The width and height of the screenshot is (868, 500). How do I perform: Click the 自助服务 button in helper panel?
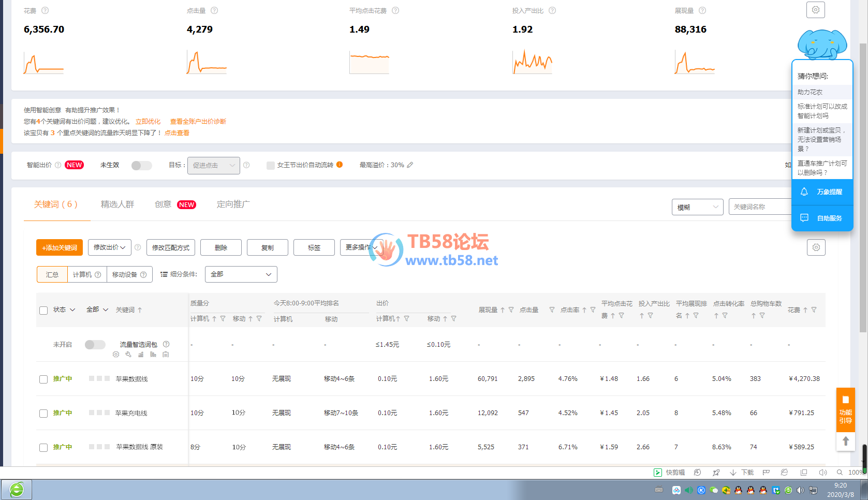[x=822, y=218]
